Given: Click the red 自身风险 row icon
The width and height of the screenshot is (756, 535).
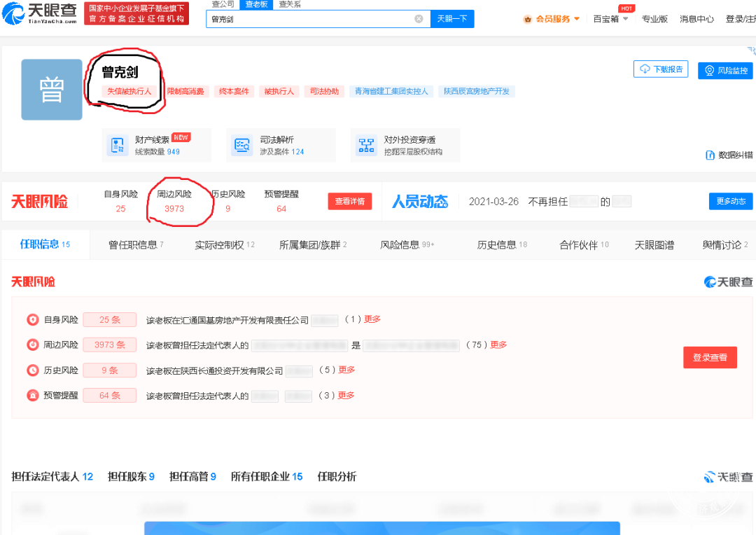Looking at the screenshot, I should (33, 319).
